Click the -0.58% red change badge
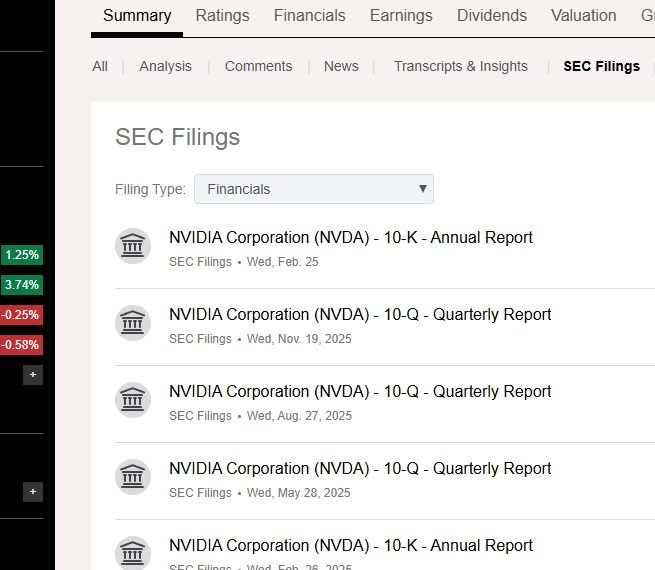The image size is (655, 570). click(21, 345)
